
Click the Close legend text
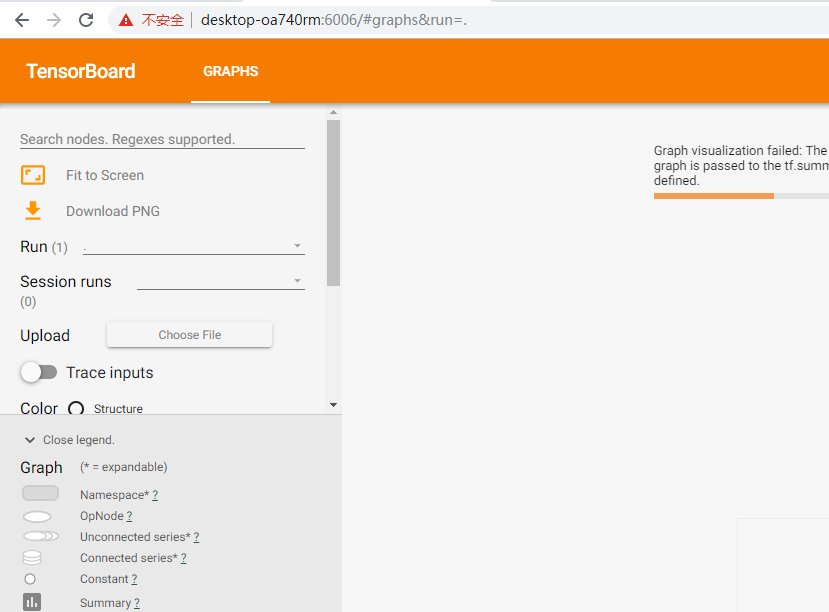click(x=79, y=440)
